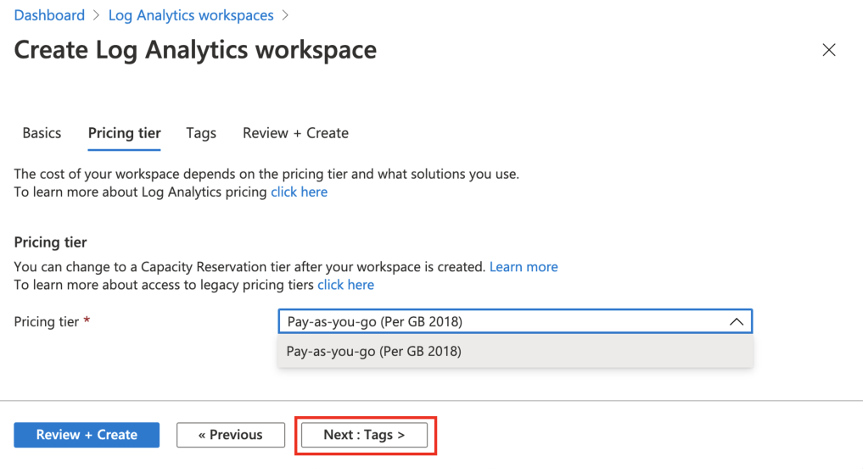This screenshot has height=473, width=868.
Task: Open Dashboard breadcrumb link
Action: coord(49,16)
